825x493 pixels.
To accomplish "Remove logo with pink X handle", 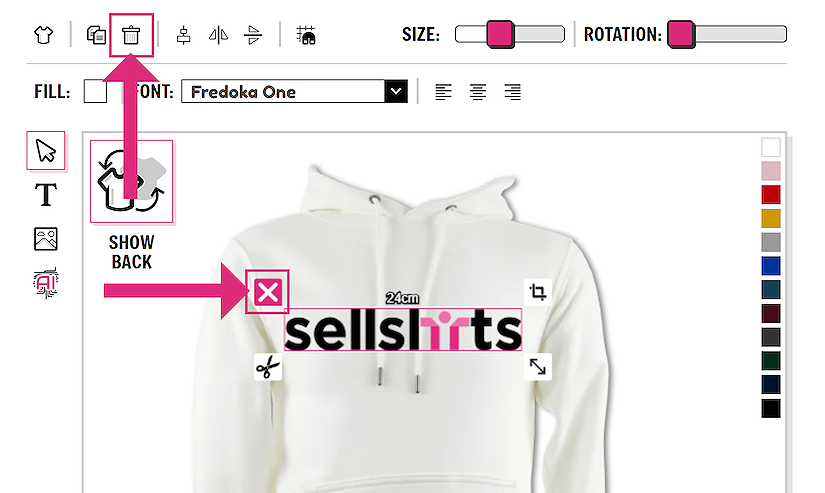I will point(268,292).
